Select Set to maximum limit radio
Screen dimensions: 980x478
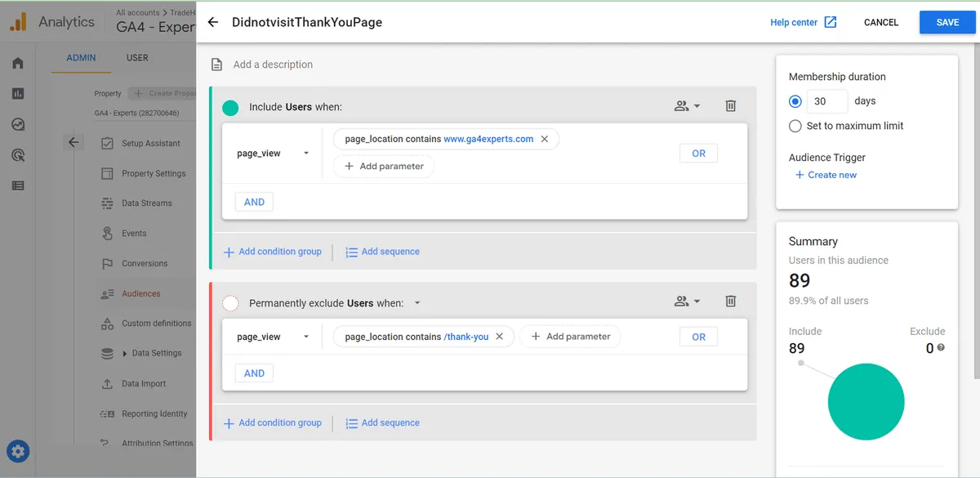(795, 126)
